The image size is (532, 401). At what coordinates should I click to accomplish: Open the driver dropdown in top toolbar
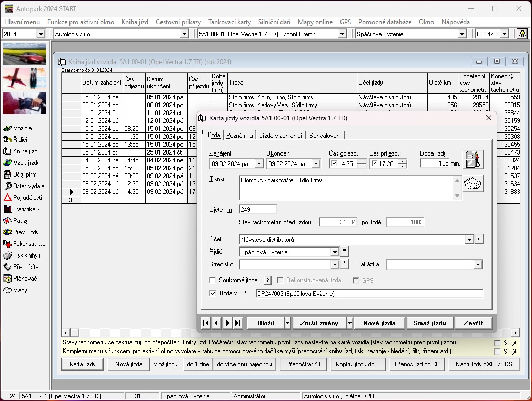point(462,34)
